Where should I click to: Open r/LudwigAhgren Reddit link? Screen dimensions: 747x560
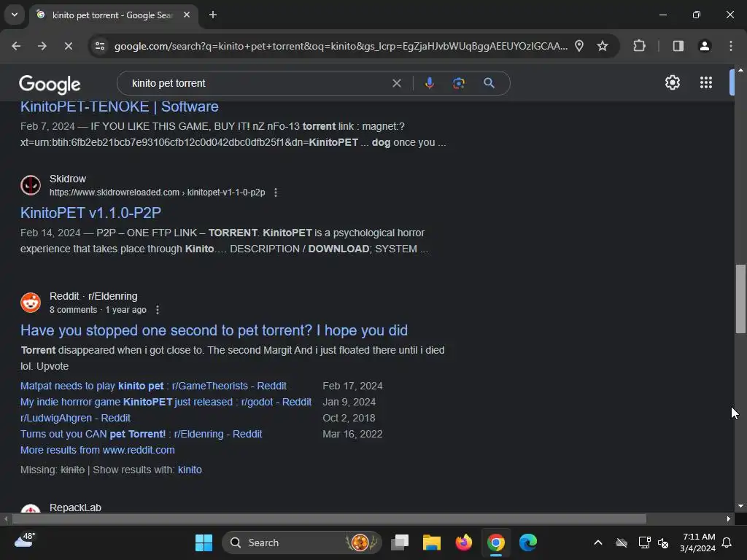(75, 418)
